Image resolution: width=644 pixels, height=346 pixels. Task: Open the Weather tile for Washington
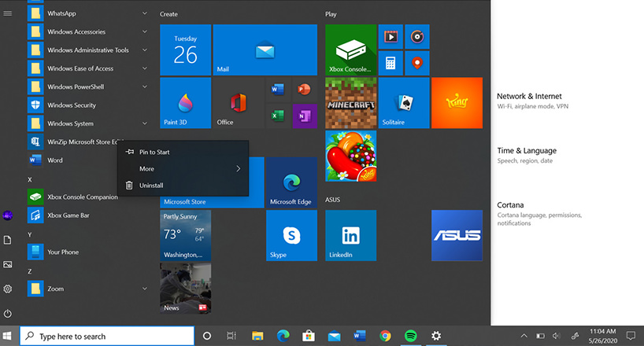pyautogui.click(x=185, y=236)
